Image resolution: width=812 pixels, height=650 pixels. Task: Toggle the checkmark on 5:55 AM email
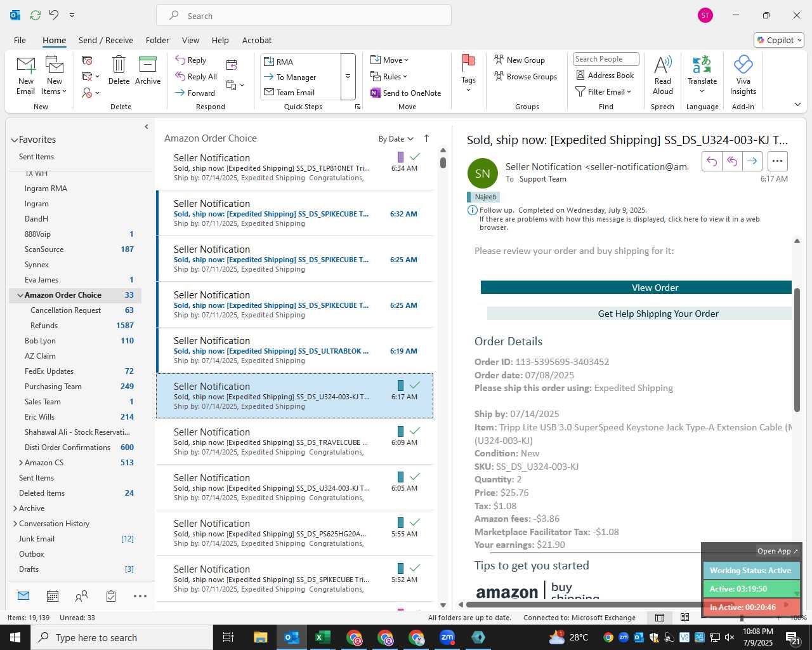point(415,522)
